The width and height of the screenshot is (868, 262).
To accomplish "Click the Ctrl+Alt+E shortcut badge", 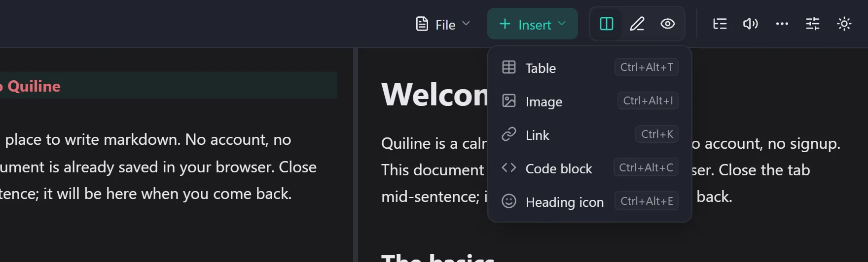I will (x=647, y=201).
